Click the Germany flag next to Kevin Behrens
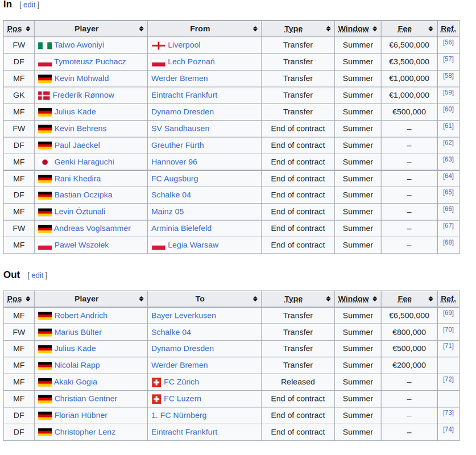Screen dimensions: 476x455 [45, 129]
